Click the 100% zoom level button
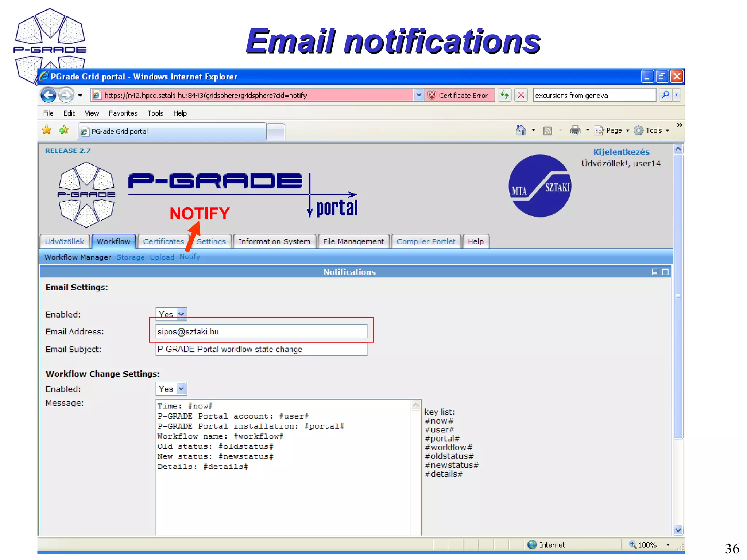 click(643, 545)
